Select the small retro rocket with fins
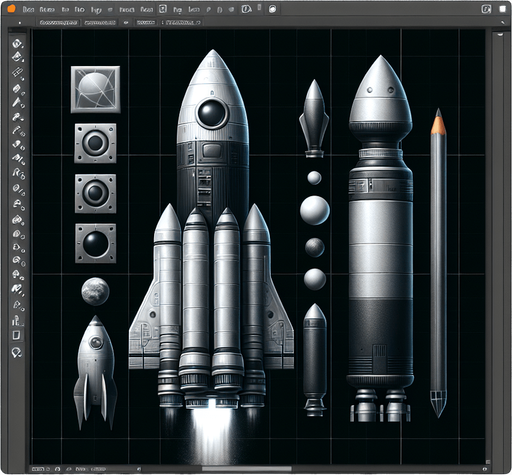512x475 pixels. point(95,372)
